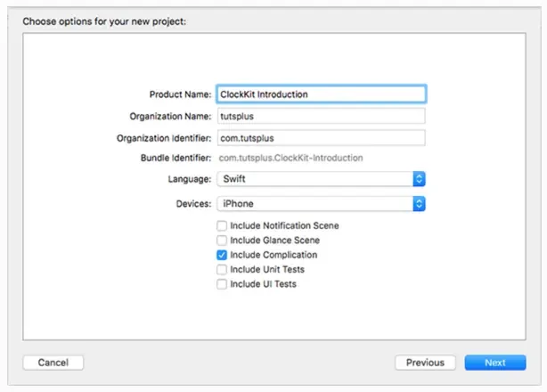Cancel the new project dialog
This screenshot has width=547, height=392.
pyautogui.click(x=53, y=363)
